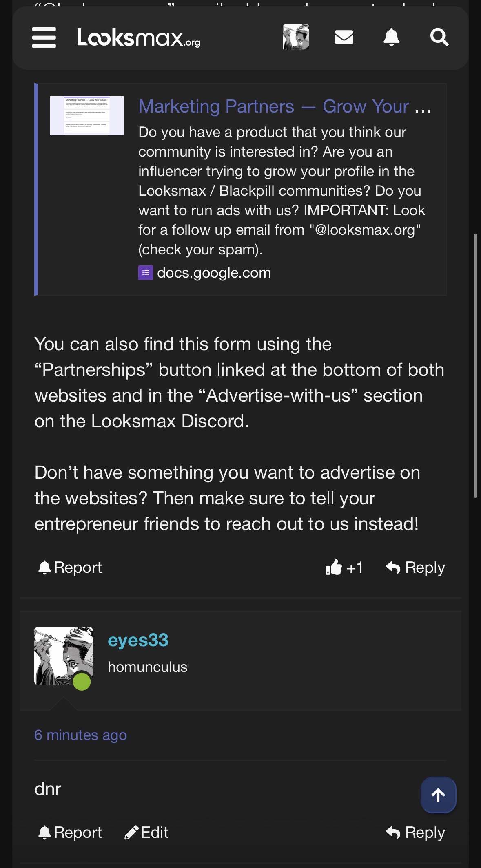Open the '6 minutes ago' permalink
481x868 pixels.
click(x=80, y=735)
